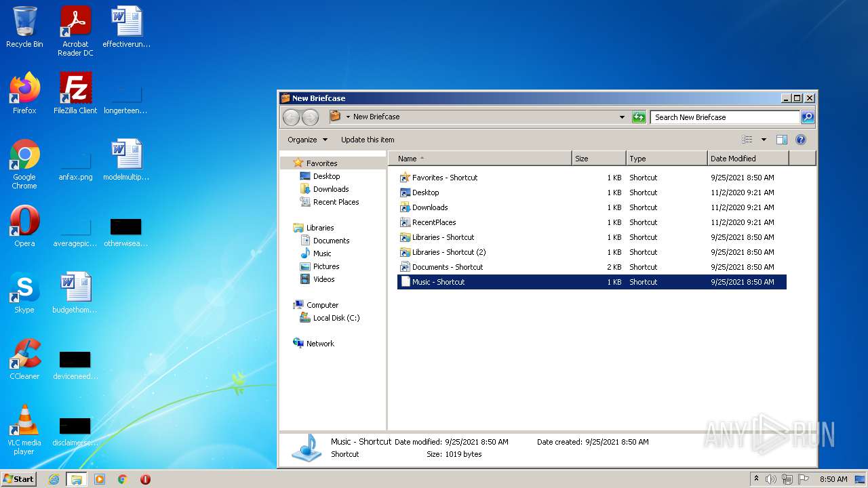Image resolution: width=868 pixels, height=488 pixels.
Task: Toggle the preview pane icon
Action: (x=781, y=140)
